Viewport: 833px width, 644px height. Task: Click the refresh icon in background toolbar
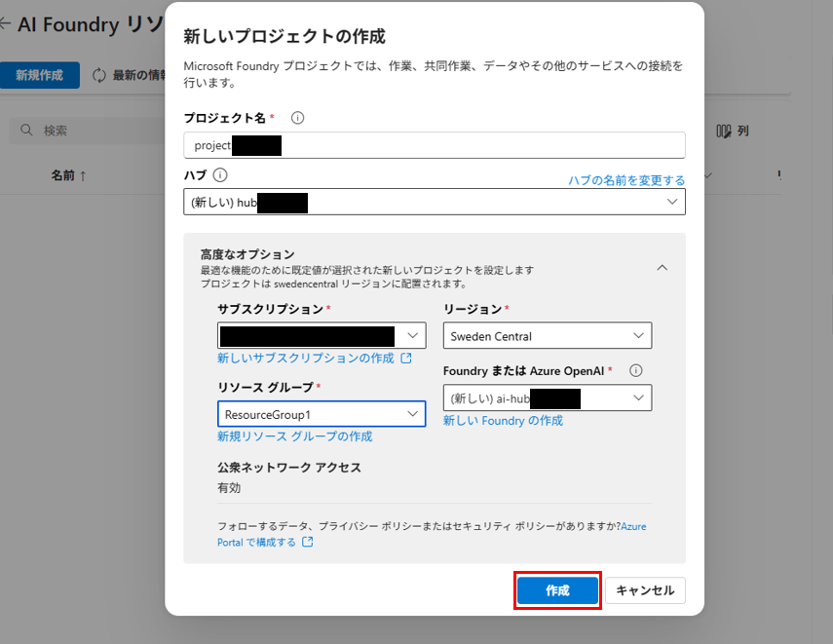pos(98,75)
